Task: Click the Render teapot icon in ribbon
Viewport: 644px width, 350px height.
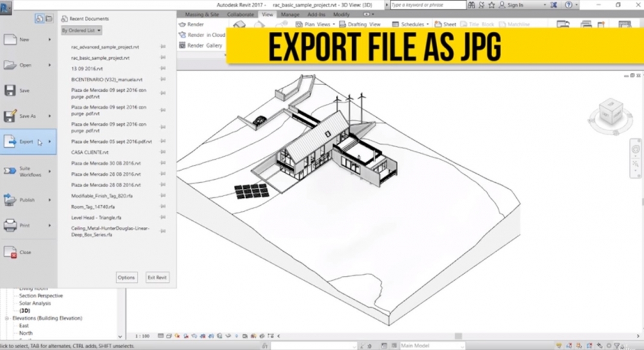Action: 183,25
